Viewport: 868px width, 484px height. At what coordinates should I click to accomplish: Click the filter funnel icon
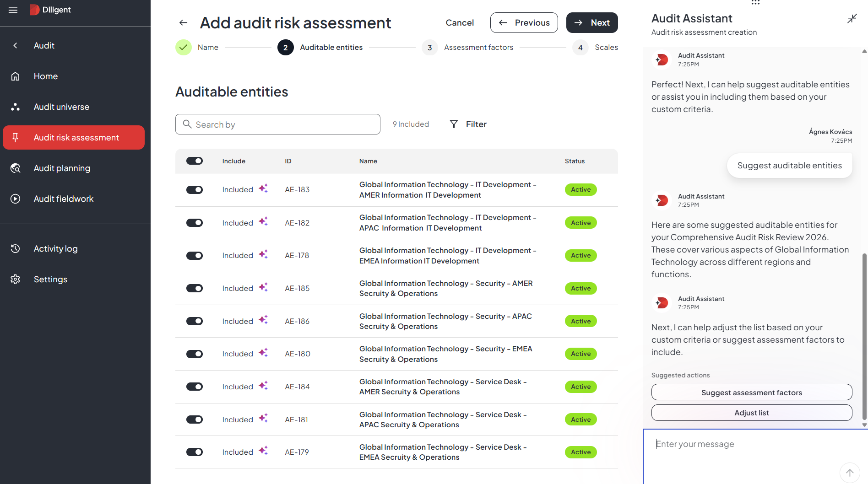(x=454, y=124)
